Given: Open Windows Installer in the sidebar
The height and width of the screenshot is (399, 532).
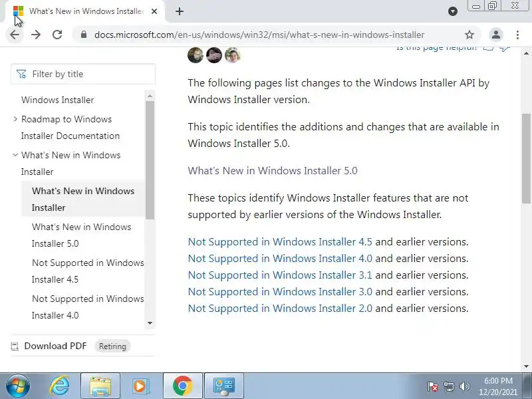Looking at the screenshot, I should point(57,100).
